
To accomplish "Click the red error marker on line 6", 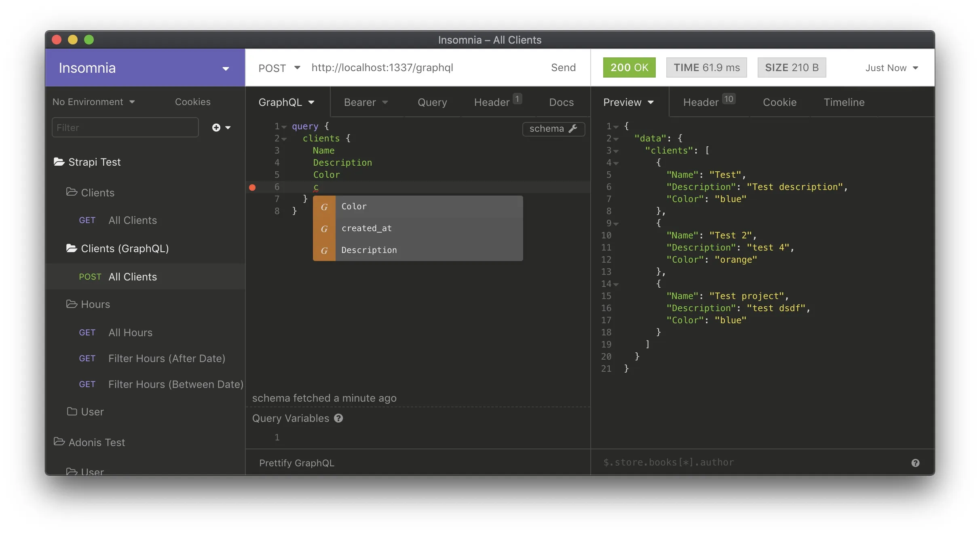I will pyautogui.click(x=252, y=187).
